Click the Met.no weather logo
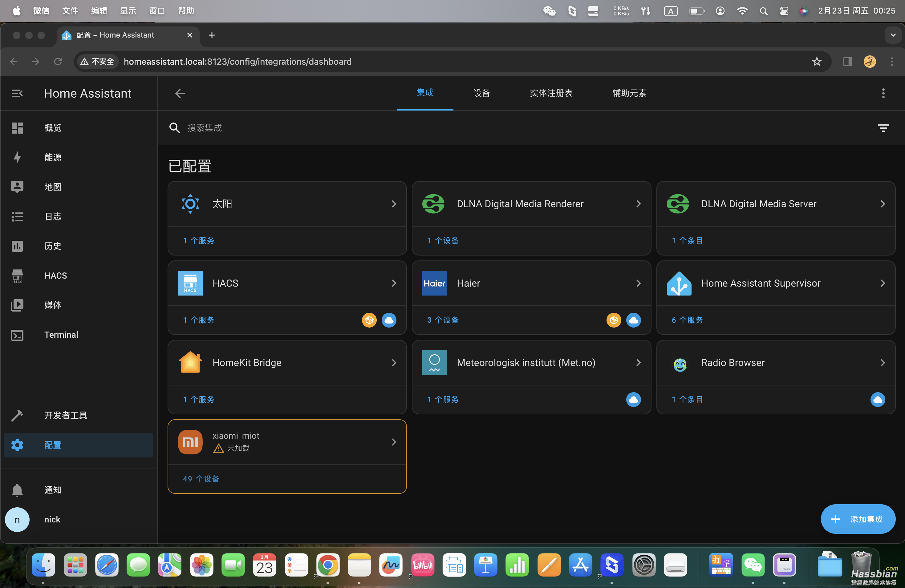The width and height of the screenshot is (905, 588). point(434,363)
